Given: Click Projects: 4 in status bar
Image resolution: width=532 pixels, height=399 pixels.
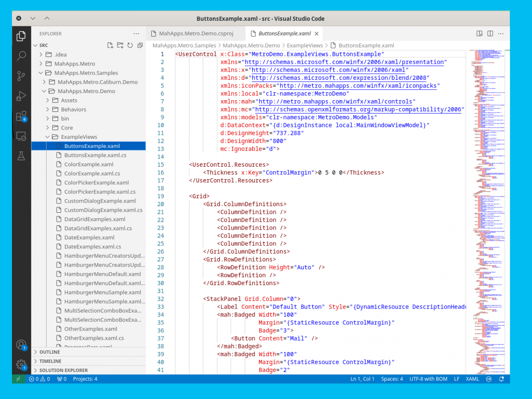Looking at the screenshot, I should pyautogui.click(x=85, y=379).
